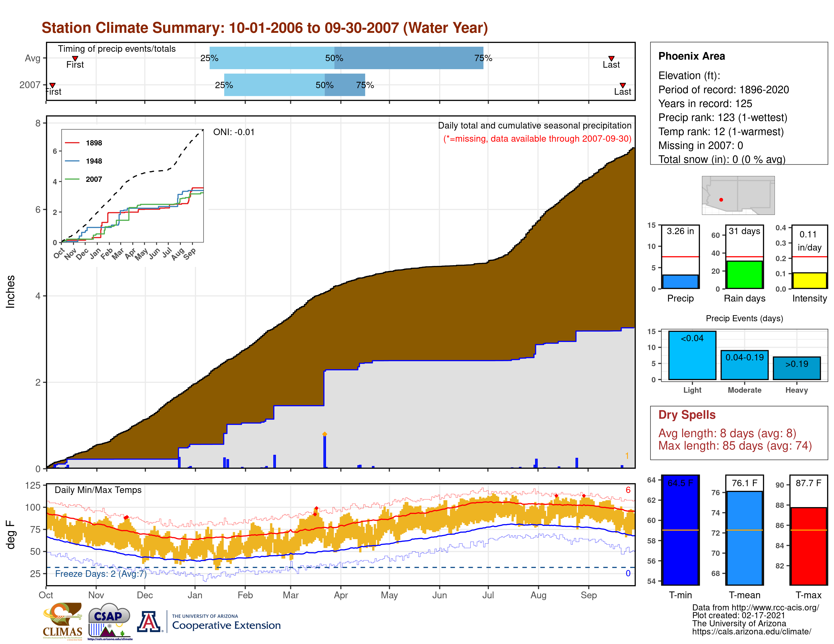Click the '87.7 F' T-max value
Screen dimensions: 834x644
tap(808, 483)
